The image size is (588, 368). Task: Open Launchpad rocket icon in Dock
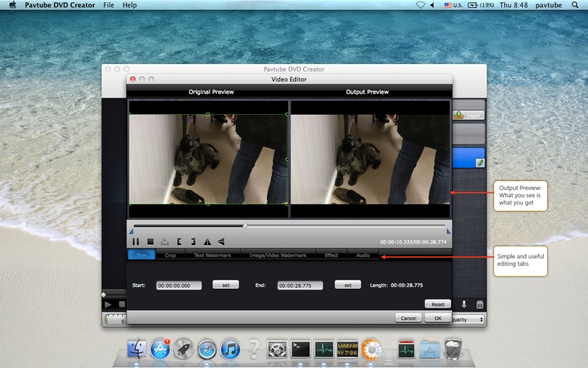[x=183, y=349]
